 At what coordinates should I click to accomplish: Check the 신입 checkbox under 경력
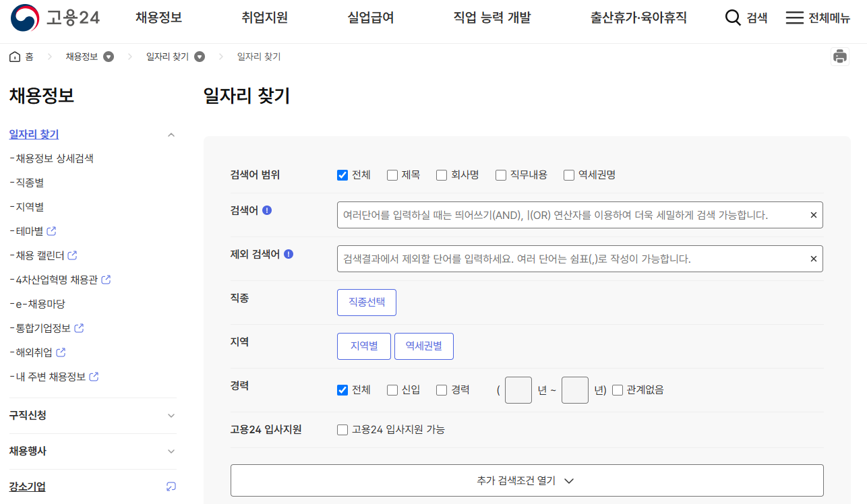(x=392, y=389)
